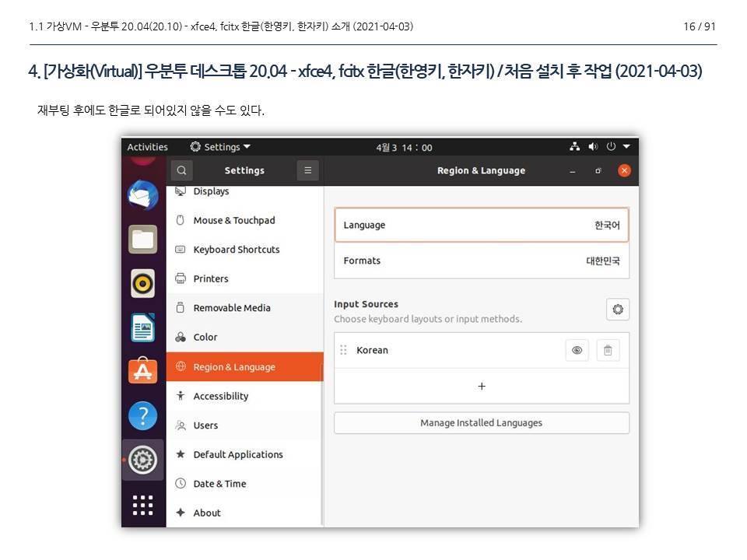Viewport: 747px width, 560px height.
Task: Close the Settings window
Action: coord(624,170)
